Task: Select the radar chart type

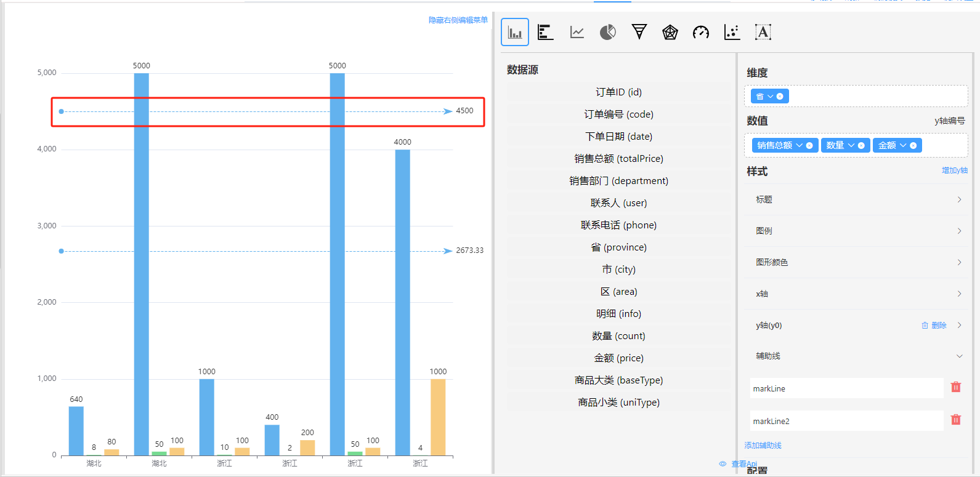Action: [x=670, y=32]
